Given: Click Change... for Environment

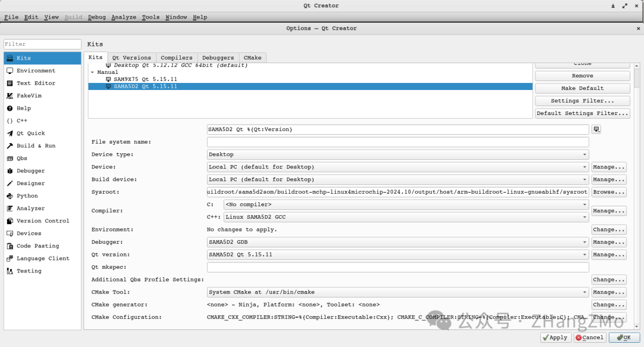Looking at the screenshot, I should 609,230.
